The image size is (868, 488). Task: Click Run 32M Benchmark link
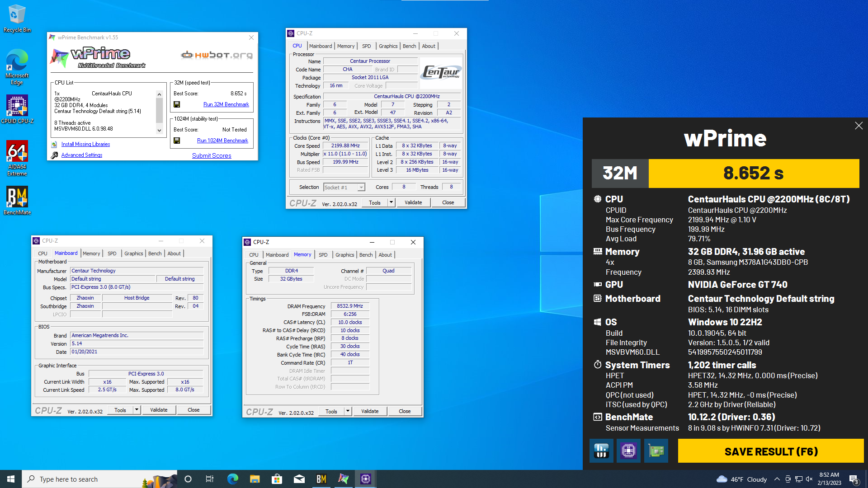click(226, 104)
